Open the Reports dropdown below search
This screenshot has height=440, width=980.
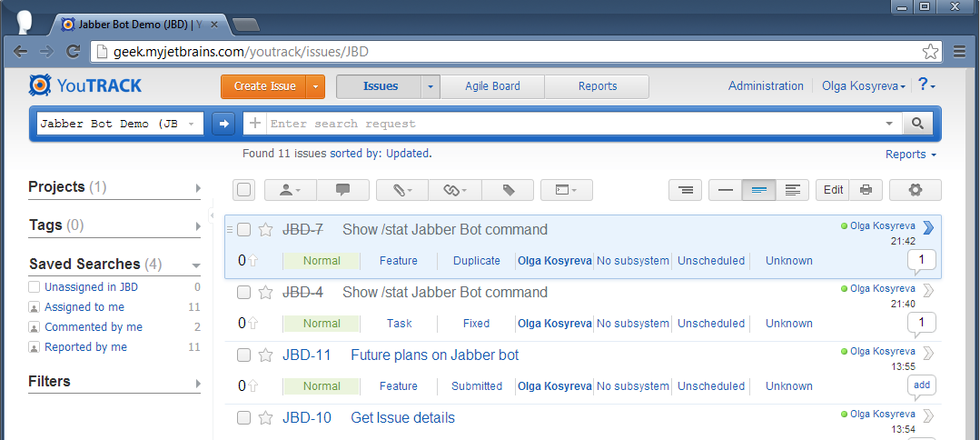click(x=911, y=154)
